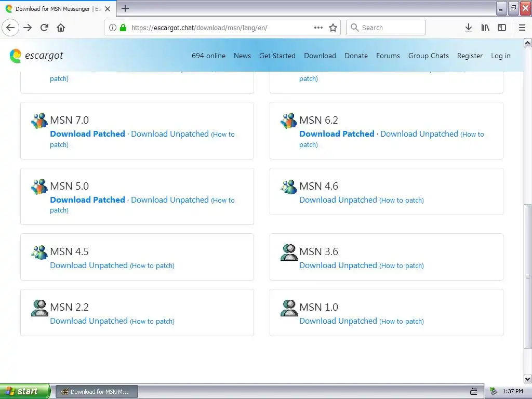Click the green secure connection padlock
The height and width of the screenshot is (399, 532).
click(x=123, y=28)
